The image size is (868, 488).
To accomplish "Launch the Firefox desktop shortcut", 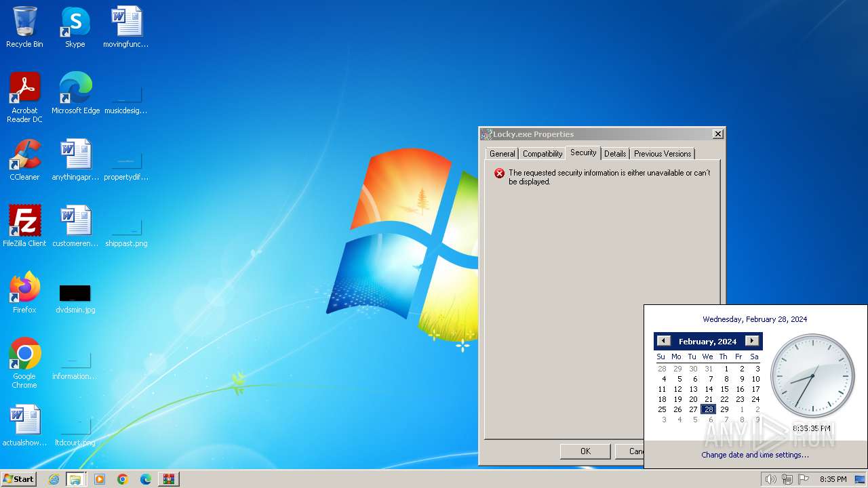I will point(24,292).
